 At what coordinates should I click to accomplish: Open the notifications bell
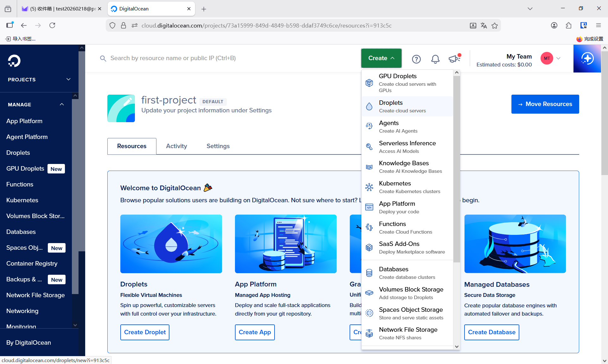pos(435,59)
